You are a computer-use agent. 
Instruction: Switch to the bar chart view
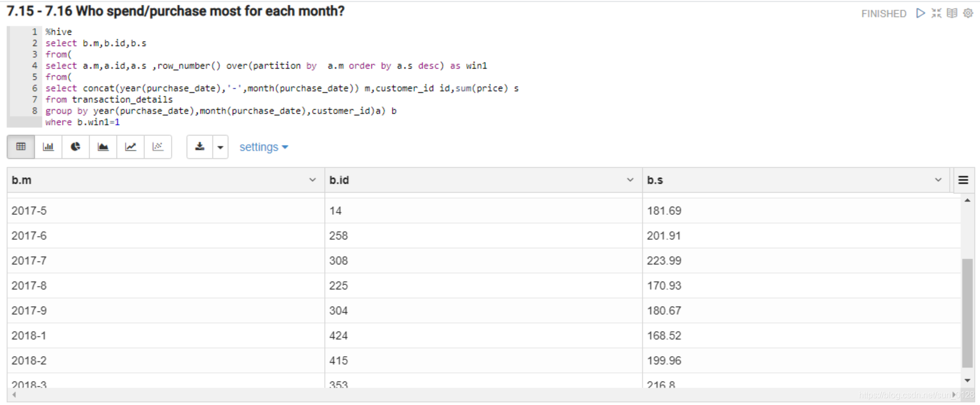(48, 147)
